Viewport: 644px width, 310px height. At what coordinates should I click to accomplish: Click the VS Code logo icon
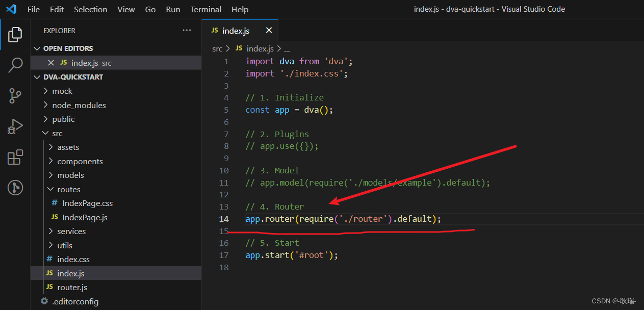pos(11,9)
